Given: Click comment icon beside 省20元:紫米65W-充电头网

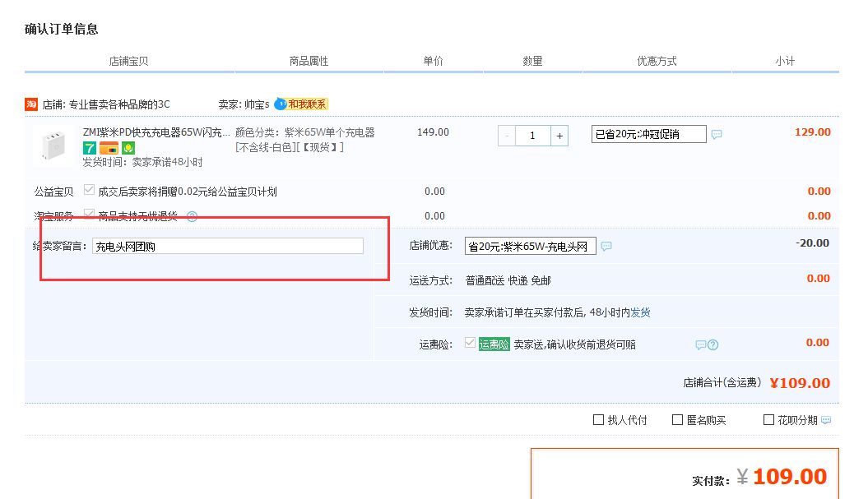Looking at the screenshot, I should click(606, 246).
